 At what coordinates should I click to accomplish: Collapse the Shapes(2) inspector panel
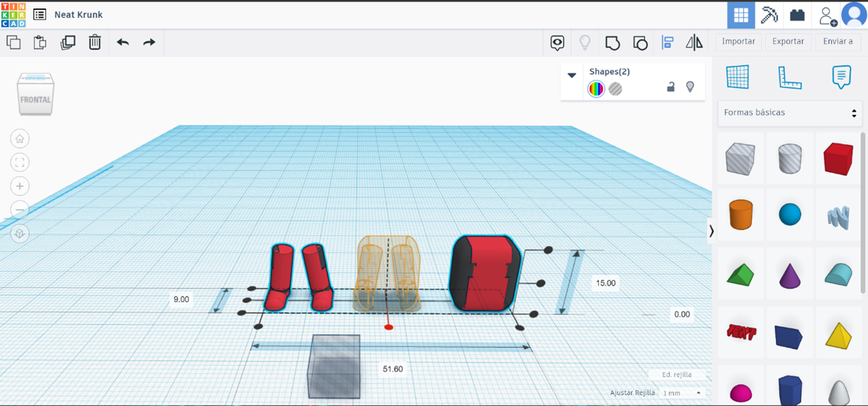coord(572,76)
